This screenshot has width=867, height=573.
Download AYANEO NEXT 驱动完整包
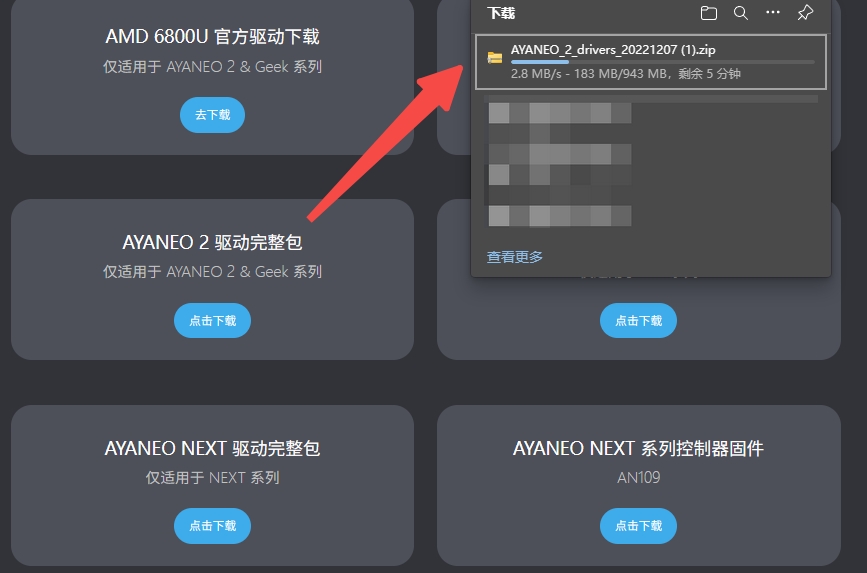pyautogui.click(x=212, y=525)
